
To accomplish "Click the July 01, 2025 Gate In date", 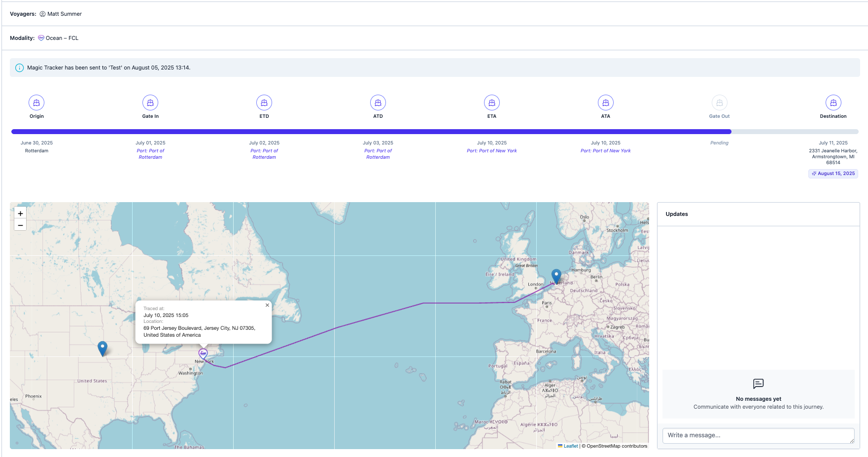I will click(150, 143).
